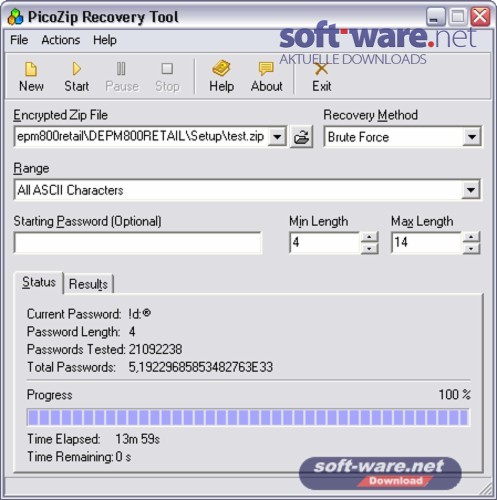This screenshot has height=500, width=497.
Task: Open the Recovery Method dropdown
Action: tap(471, 137)
